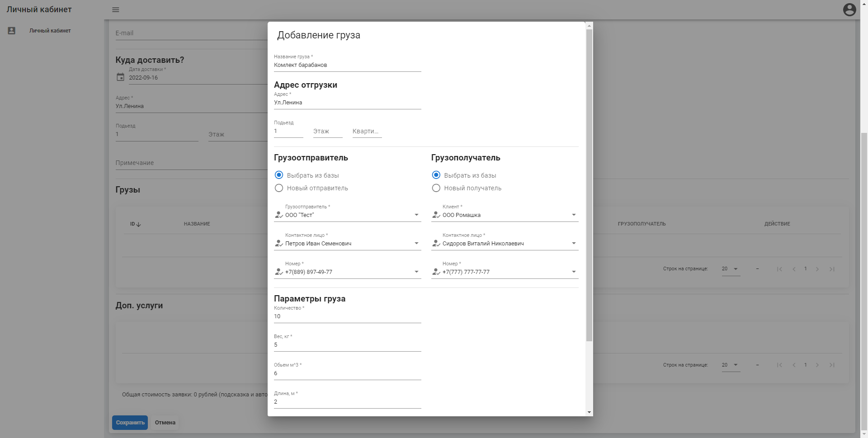Focus the Дата доставки date field
The image size is (868, 438).
pos(198,78)
